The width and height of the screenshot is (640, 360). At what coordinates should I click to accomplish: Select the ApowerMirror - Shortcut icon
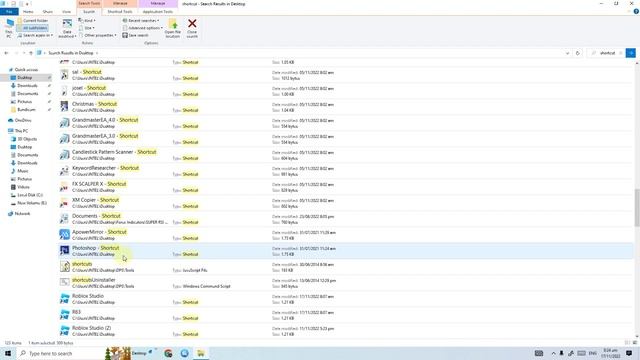[x=64, y=235]
